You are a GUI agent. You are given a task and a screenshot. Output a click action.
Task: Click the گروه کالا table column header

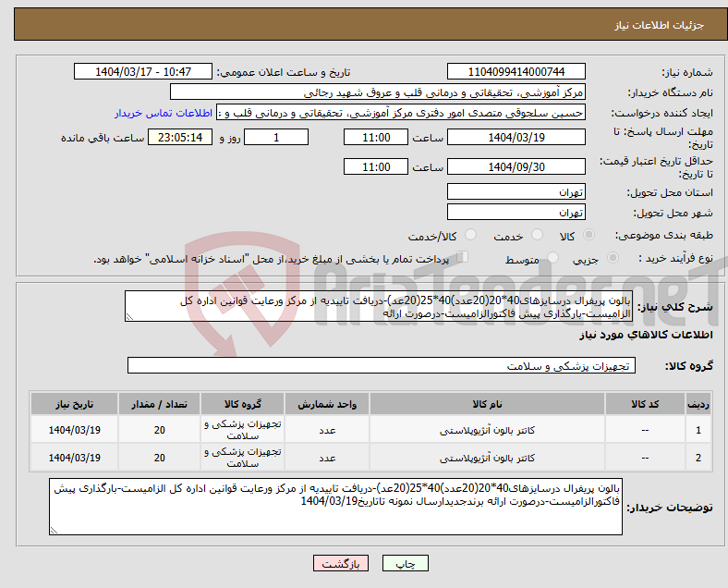242,404
